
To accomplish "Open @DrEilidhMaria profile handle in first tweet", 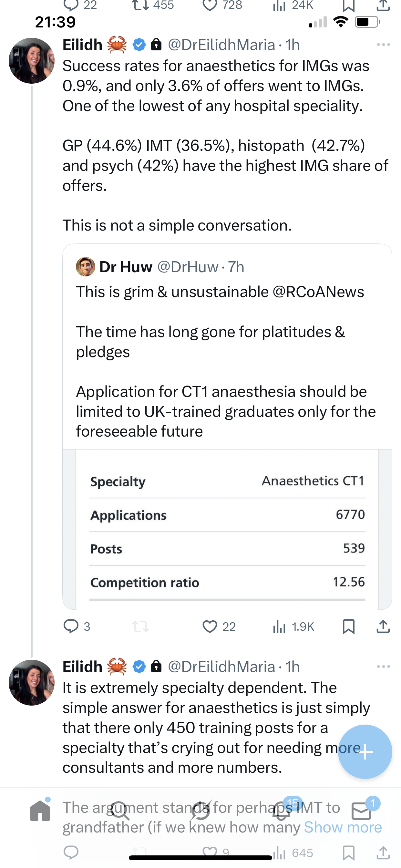I will 221,45.
